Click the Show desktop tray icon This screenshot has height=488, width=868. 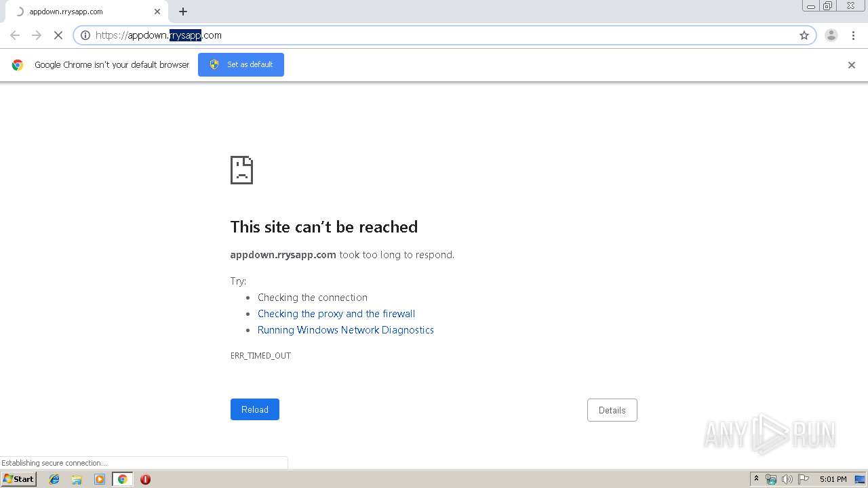tap(861, 479)
